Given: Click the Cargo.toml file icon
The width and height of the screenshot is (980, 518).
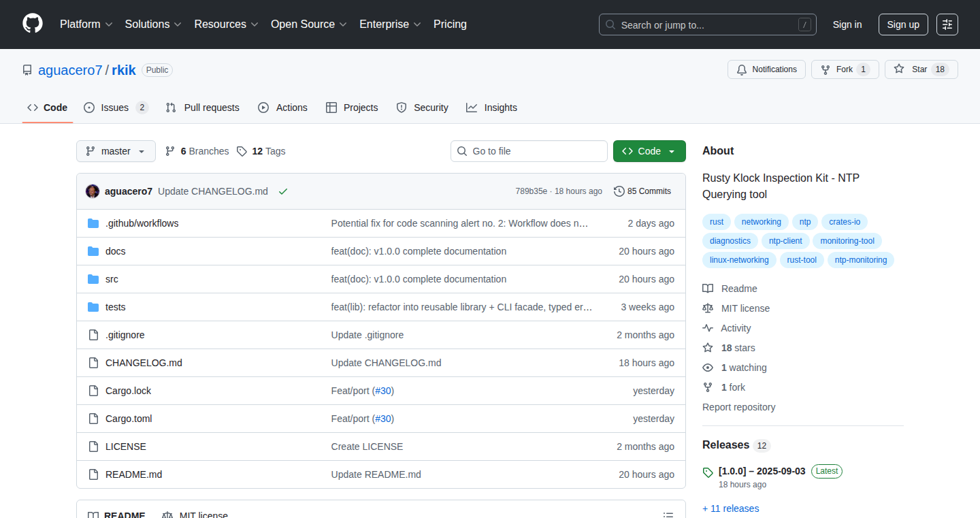Looking at the screenshot, I should click(93, 419).
